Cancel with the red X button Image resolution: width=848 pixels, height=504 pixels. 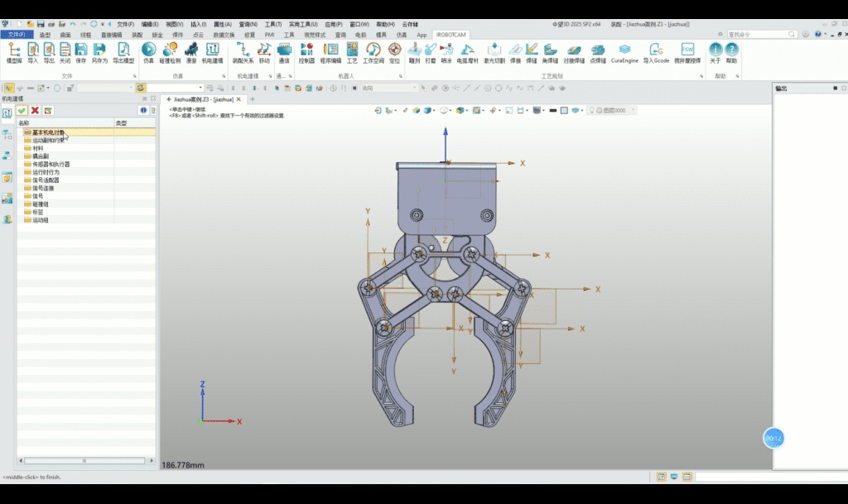pos(35,110)
